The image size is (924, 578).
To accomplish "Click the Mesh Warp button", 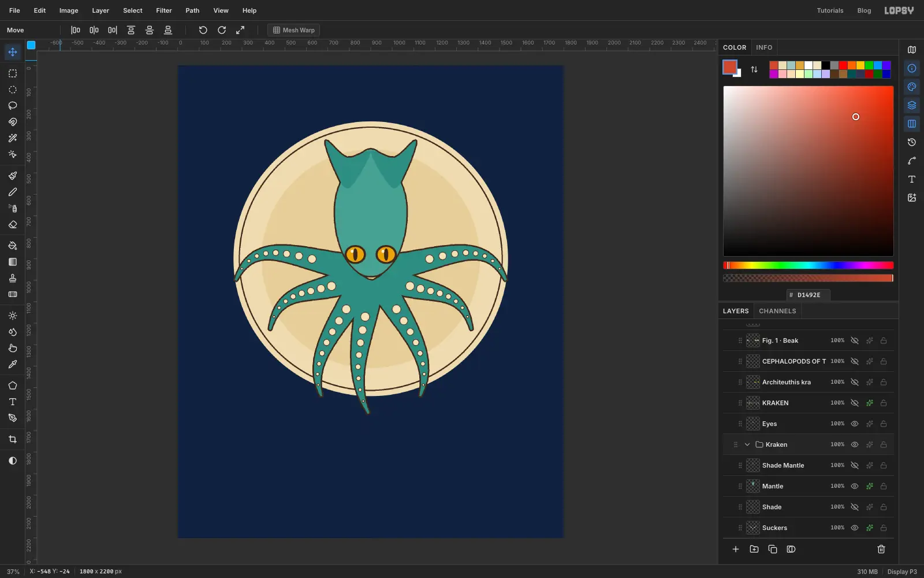I will pyautogui.click(x=294, y=30).
